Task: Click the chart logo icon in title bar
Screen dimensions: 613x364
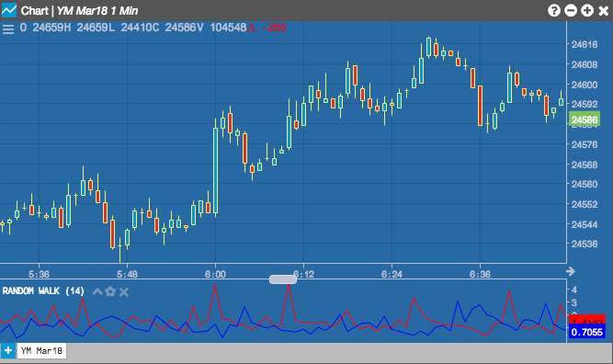Action: [x=9, y=10]
